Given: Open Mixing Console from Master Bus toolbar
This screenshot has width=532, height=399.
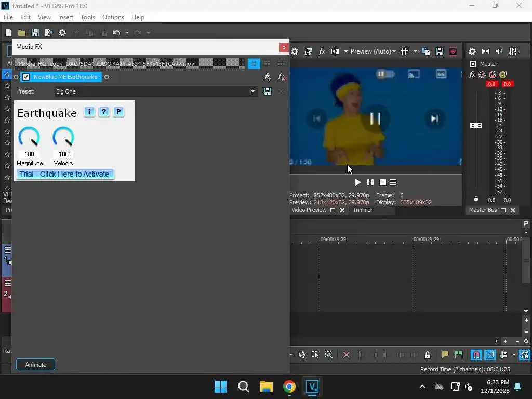Looking at the screenshot, I should tap(513, 51).
